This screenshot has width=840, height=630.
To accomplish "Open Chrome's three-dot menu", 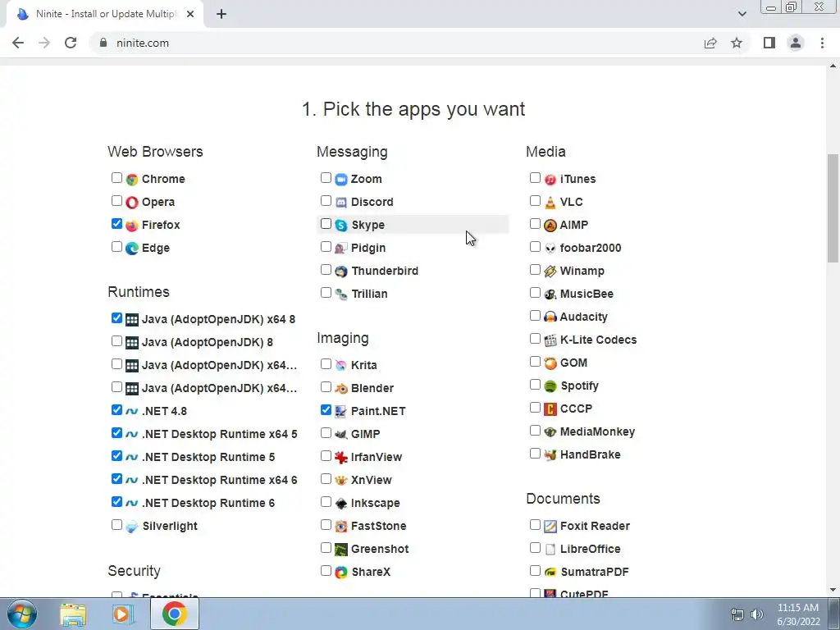I will click(x=822, y=43).
